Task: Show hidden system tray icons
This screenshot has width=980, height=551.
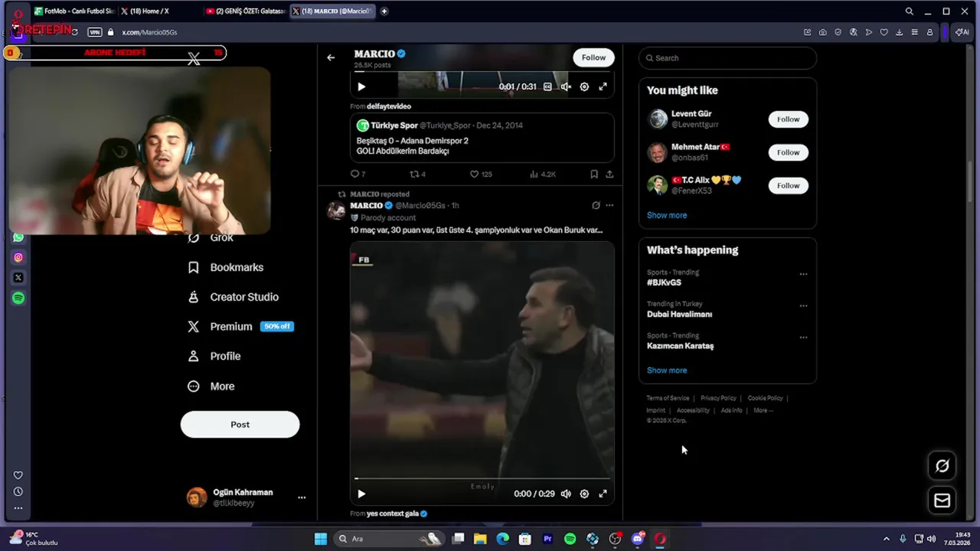Action: click(887, 539)
